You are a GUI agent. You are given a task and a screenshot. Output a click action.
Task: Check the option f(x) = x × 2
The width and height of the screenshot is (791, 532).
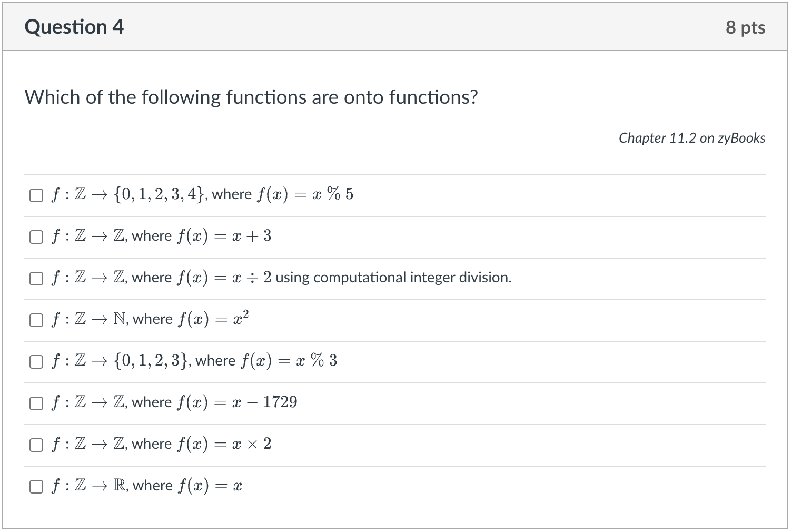coord(36,445)
